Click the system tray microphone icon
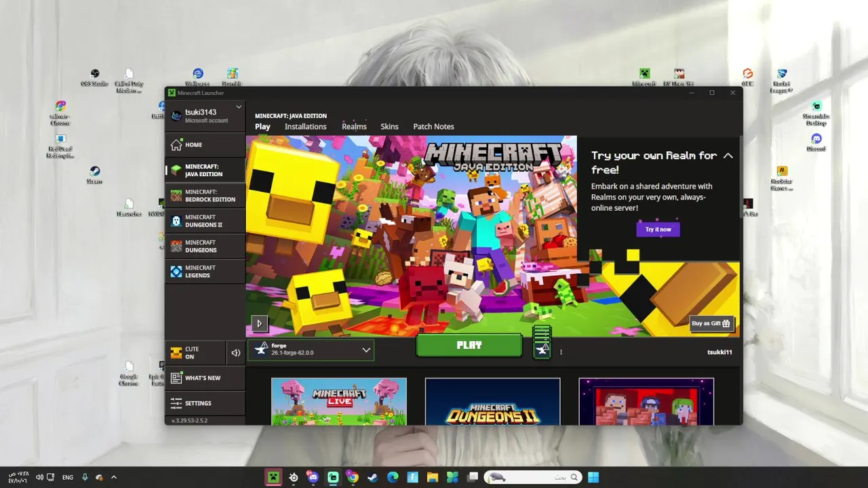The height and width of the screenshot is (488, 868). pos(85,477)
